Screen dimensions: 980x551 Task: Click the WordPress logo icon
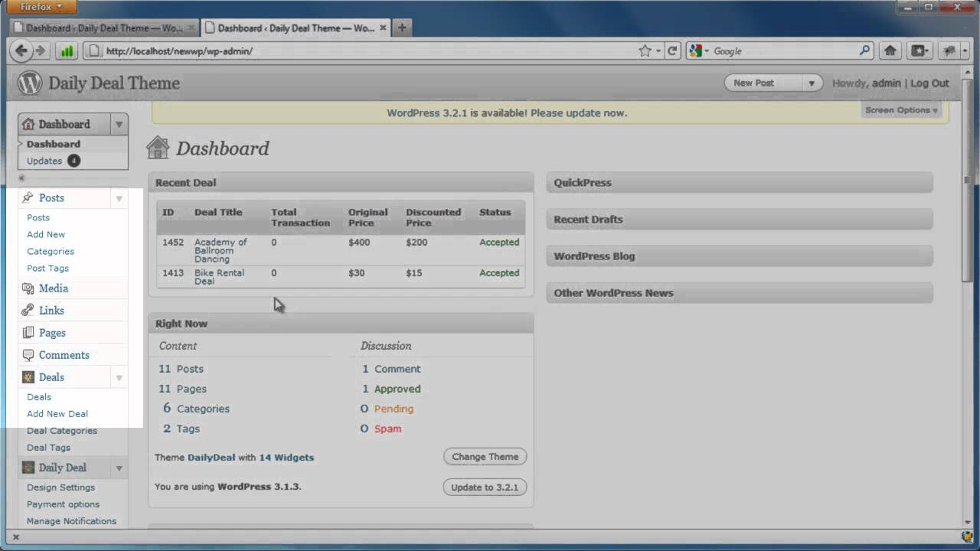[30, 83]
